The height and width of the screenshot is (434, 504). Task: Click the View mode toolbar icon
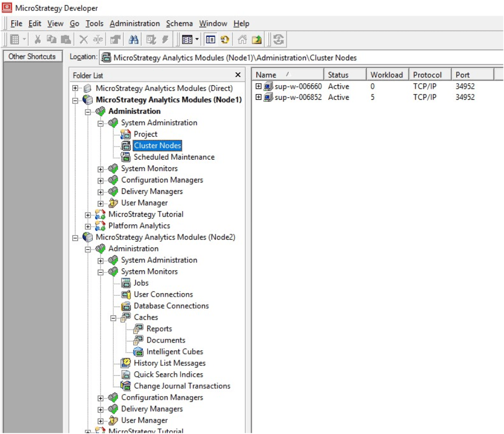[x=187, y=40]
